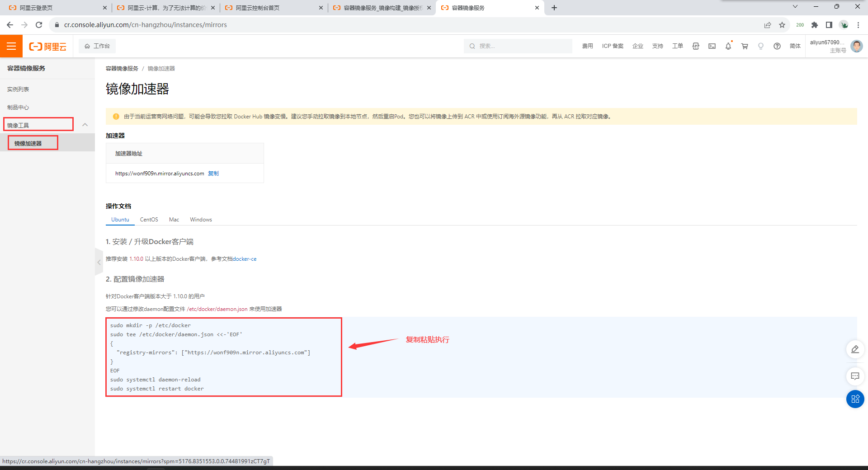Switch to the Windows tab

(201, 220)
